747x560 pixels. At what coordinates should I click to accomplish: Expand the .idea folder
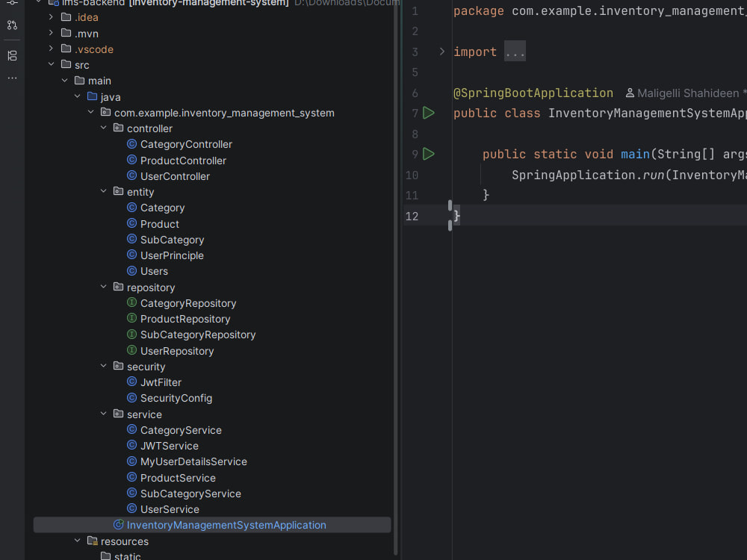tap(51, 17)
